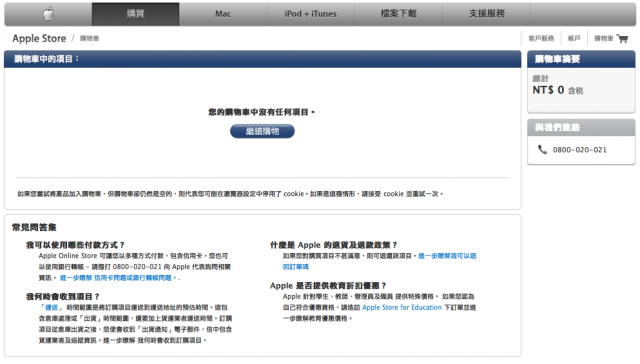Click the 什麼是 Apple 的退貨及退款政策？ heading
This screenshot has height=364, width=640.
[333, 245]
